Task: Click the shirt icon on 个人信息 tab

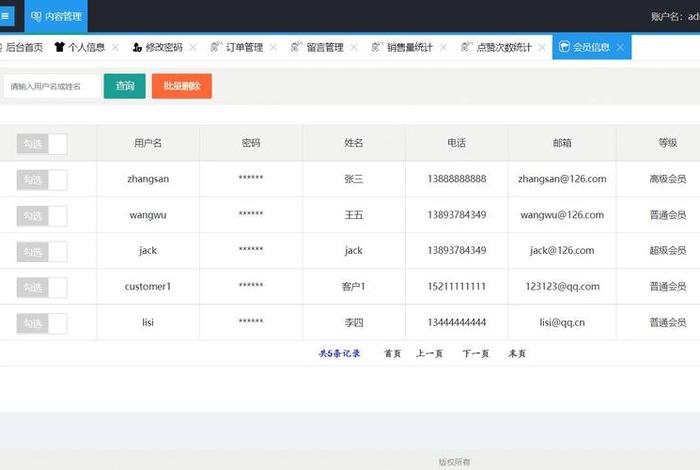Action: (x=59, y=47)
